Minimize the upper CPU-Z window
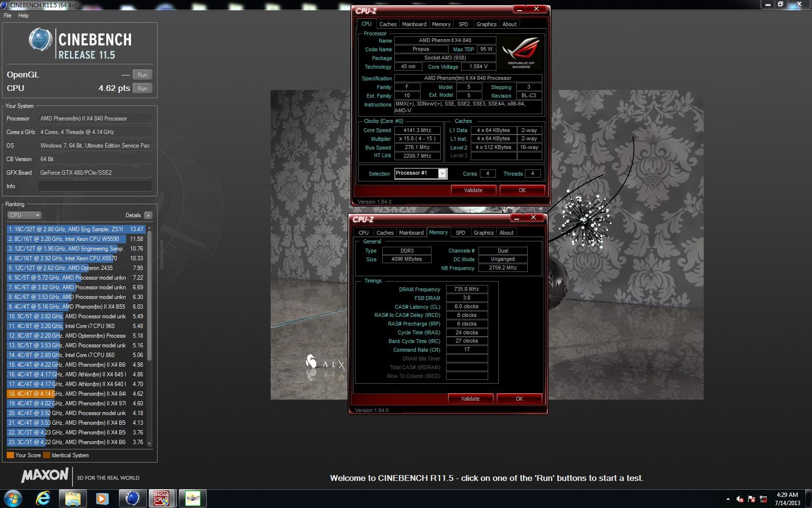 tap(519, 9)
